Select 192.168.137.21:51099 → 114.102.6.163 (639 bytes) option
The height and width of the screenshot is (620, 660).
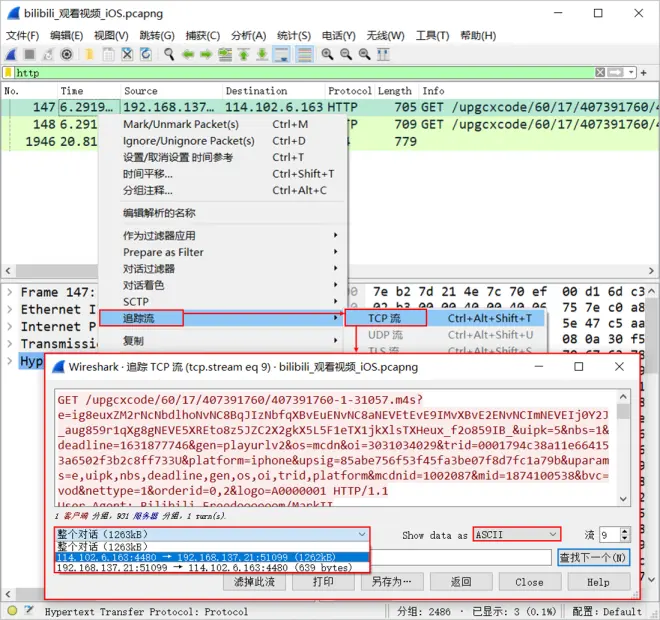coord(212,568)
